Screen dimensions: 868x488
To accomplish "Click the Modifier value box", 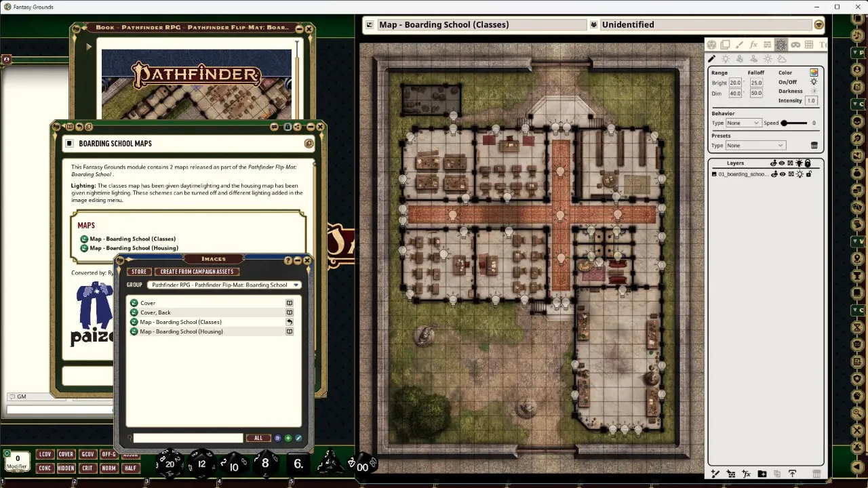I will (x=18, y=462).
